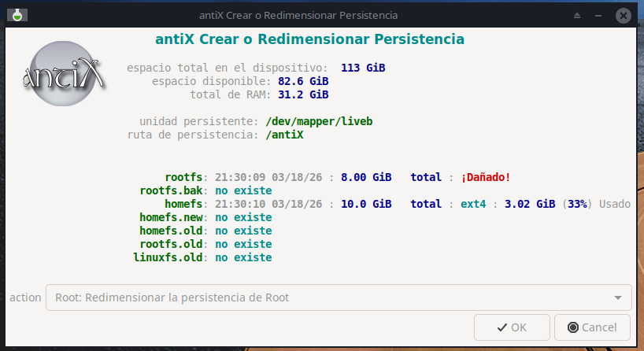Viewport: 644px width, 351px height.
Task: Click the /antiX persistence path value
Action: (284, 135)
